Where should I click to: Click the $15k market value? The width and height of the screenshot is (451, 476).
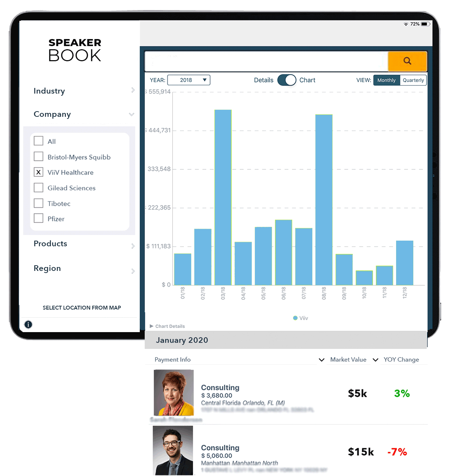pos(361,452)
